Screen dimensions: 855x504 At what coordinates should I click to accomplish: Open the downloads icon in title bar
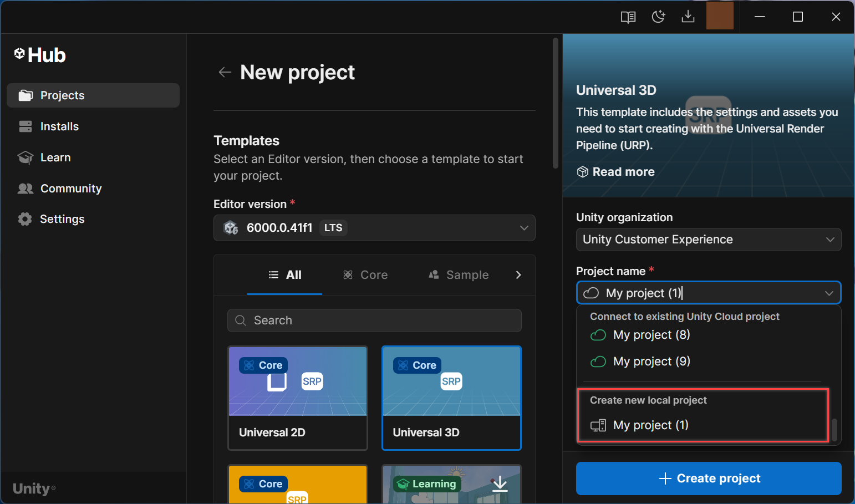pyautogui.click(x=688, y=17)
